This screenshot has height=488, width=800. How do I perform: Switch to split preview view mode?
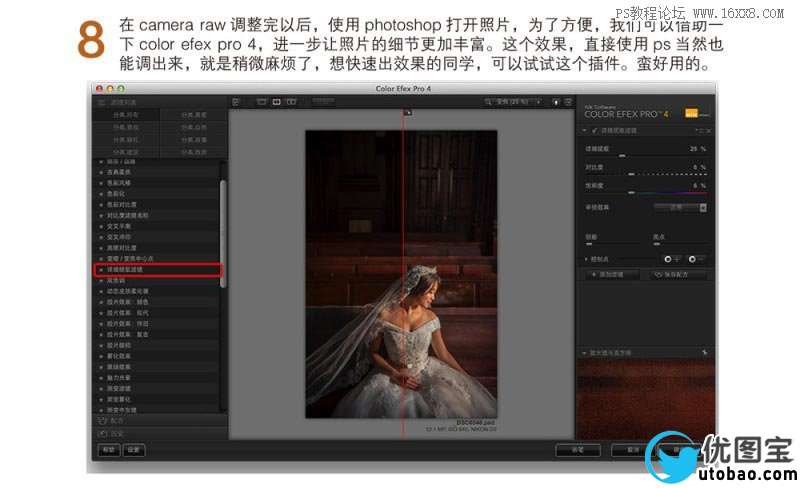click(276, 102)
